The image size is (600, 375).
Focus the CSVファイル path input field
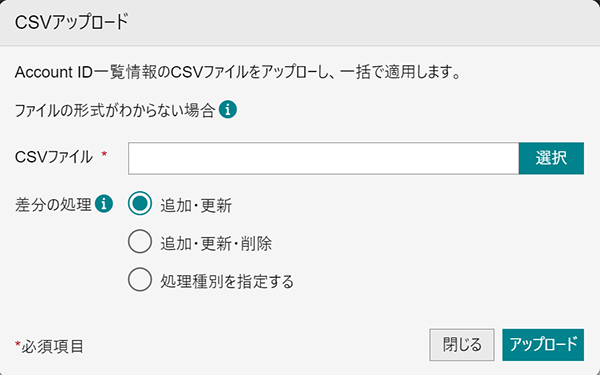[323, 158]
